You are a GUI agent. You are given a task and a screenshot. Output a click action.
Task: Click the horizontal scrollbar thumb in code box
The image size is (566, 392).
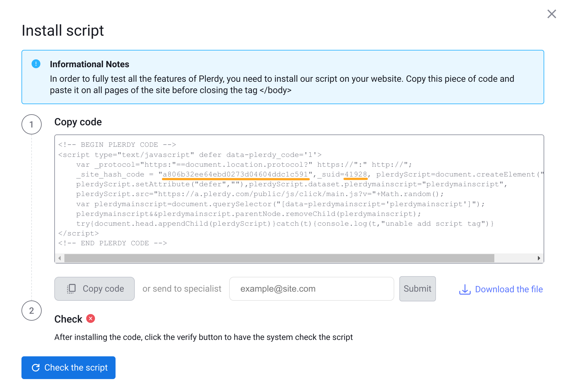point(279,258)
